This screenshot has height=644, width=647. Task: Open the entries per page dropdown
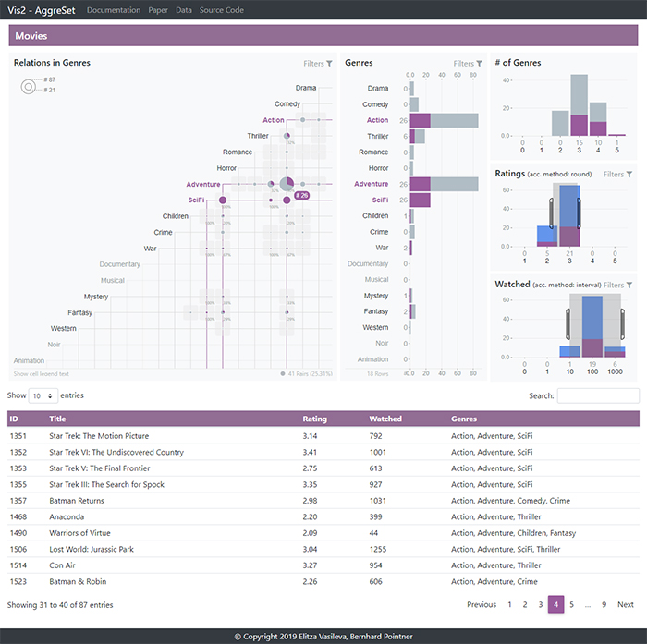(x=44, y=395)
